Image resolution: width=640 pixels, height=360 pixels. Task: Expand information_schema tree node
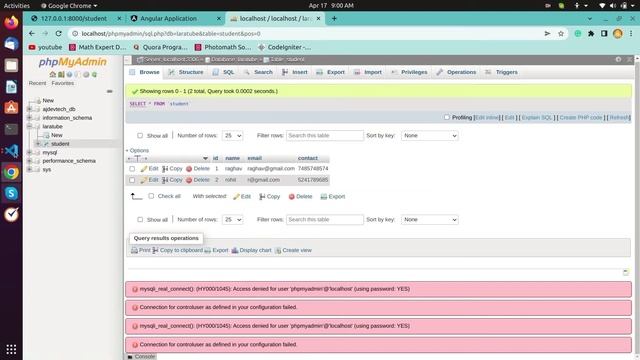click(29, 118)
